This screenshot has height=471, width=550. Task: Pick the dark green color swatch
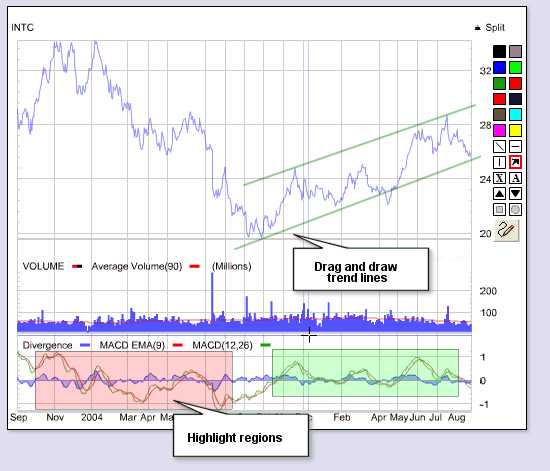tap(499, 83)
